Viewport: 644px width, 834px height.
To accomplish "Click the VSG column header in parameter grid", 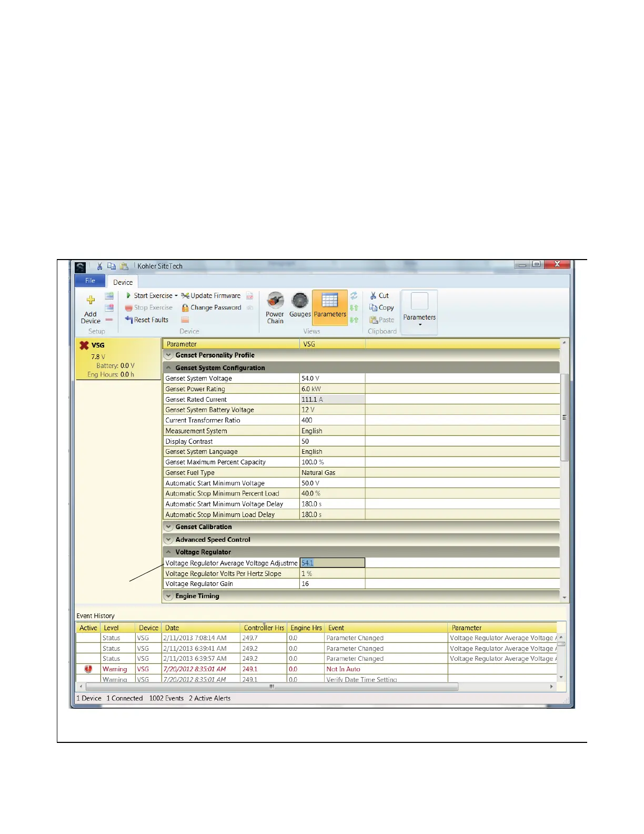I will (333, 344).
